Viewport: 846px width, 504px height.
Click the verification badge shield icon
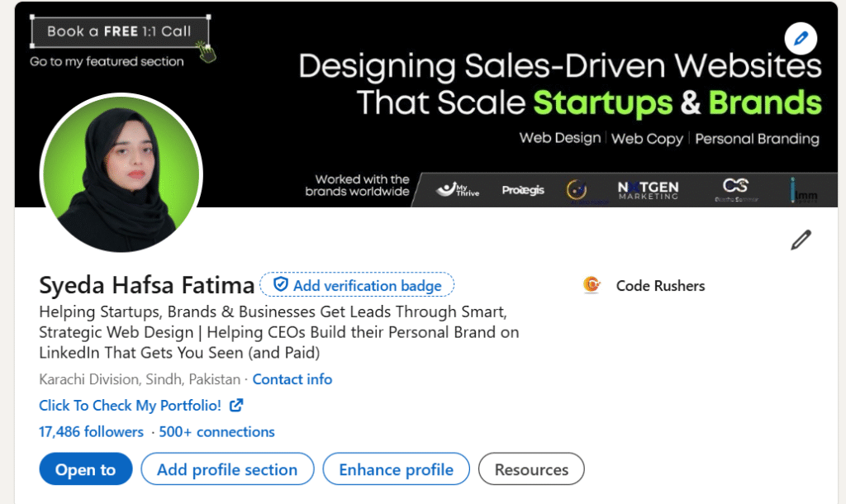[281, 284]
